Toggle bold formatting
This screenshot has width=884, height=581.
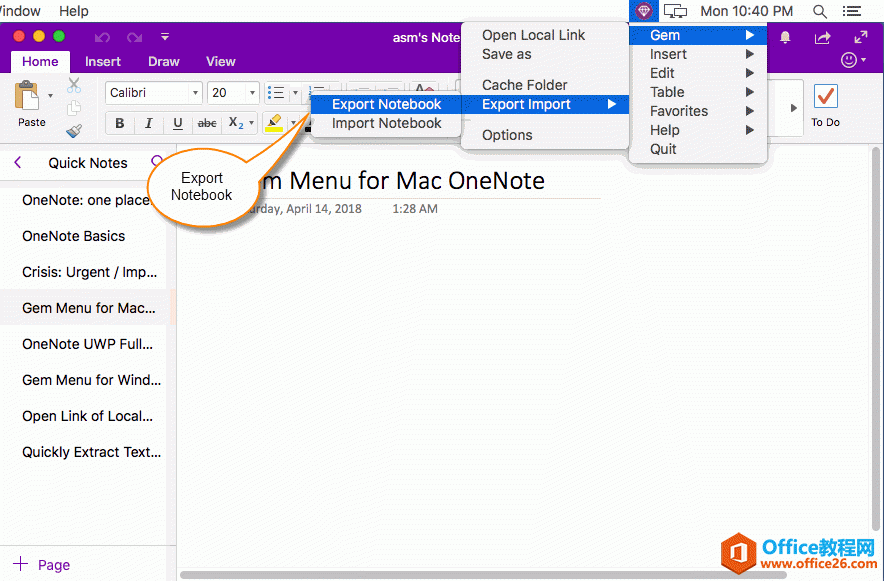tap(119, 123)
